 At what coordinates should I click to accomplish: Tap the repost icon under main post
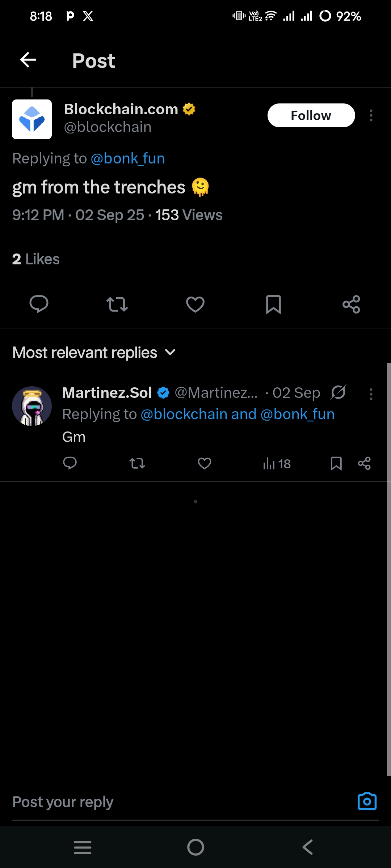(x=117, y=304)
